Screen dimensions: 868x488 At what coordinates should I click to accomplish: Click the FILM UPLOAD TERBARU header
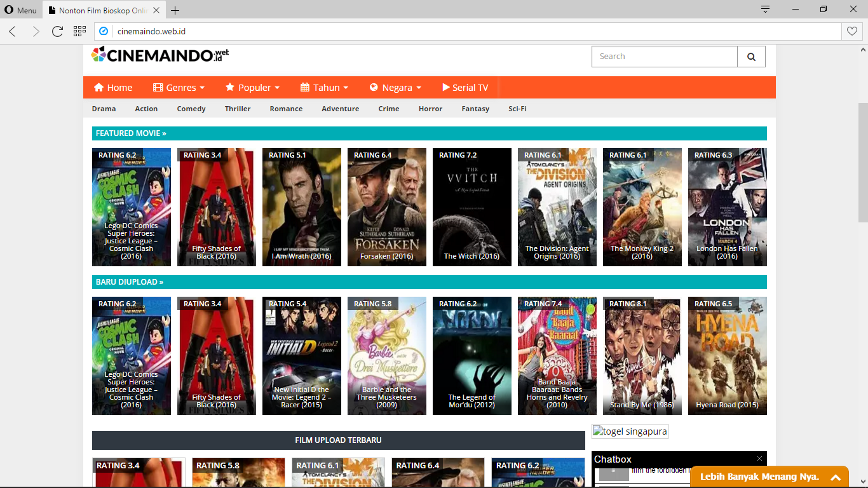pyautogui.click(x=339, y=440)
